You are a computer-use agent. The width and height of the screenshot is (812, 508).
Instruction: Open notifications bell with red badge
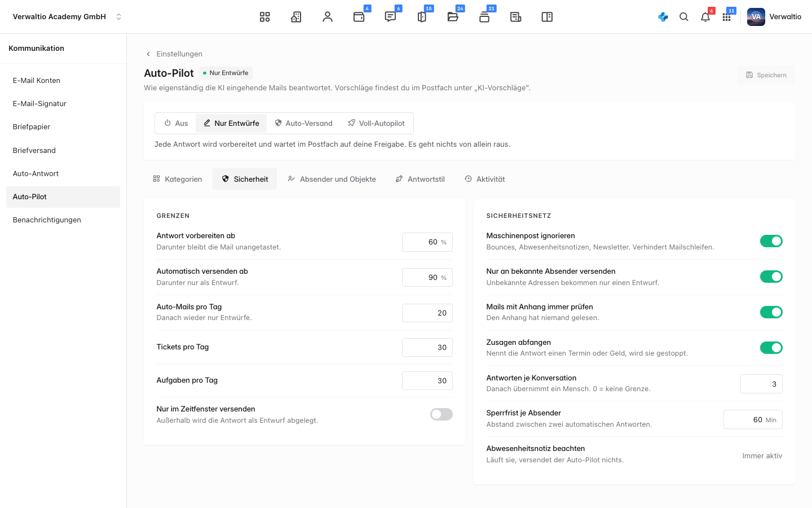point(705,17)
